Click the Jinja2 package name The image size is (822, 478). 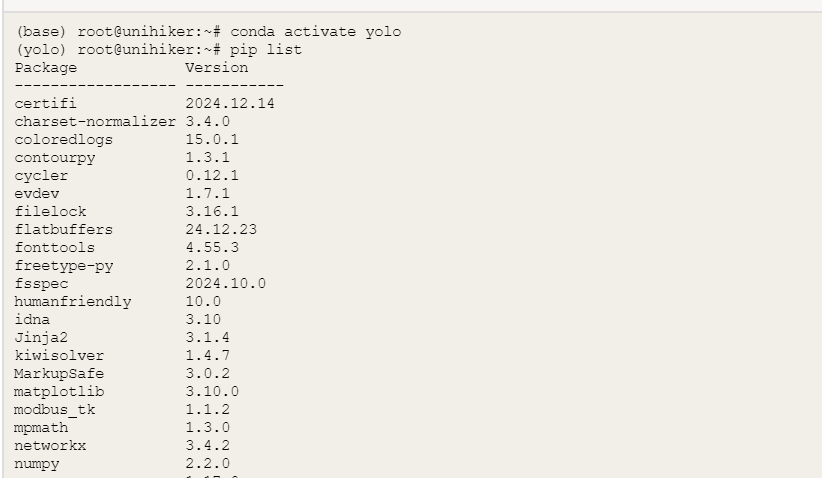[x=41, y=337]
